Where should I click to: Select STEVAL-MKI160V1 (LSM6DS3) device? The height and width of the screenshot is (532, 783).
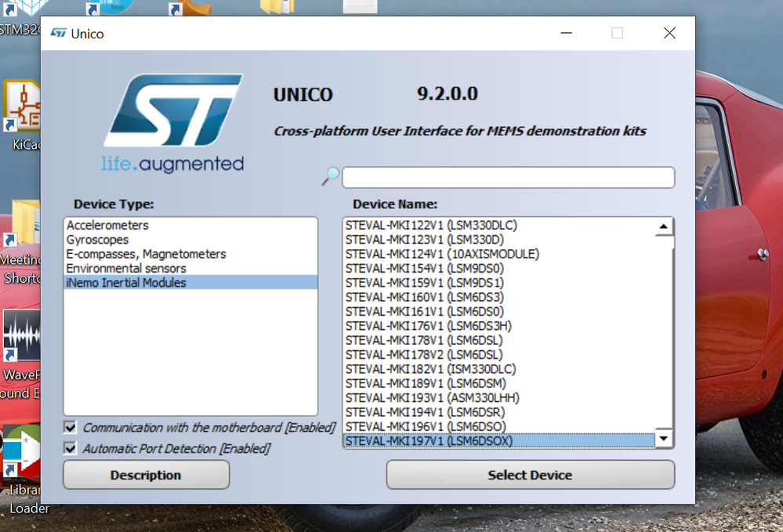pos(498,297)
